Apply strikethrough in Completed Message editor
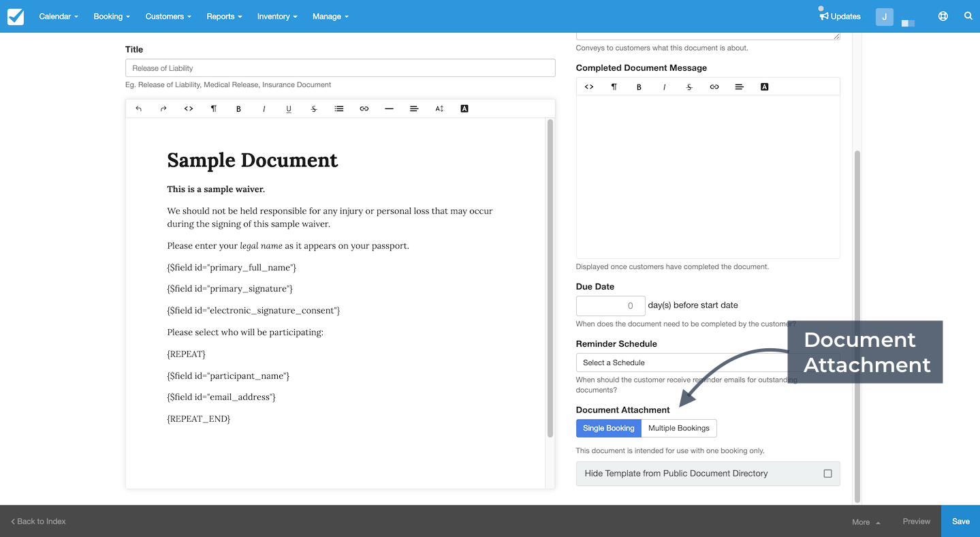 coord(689,87)
